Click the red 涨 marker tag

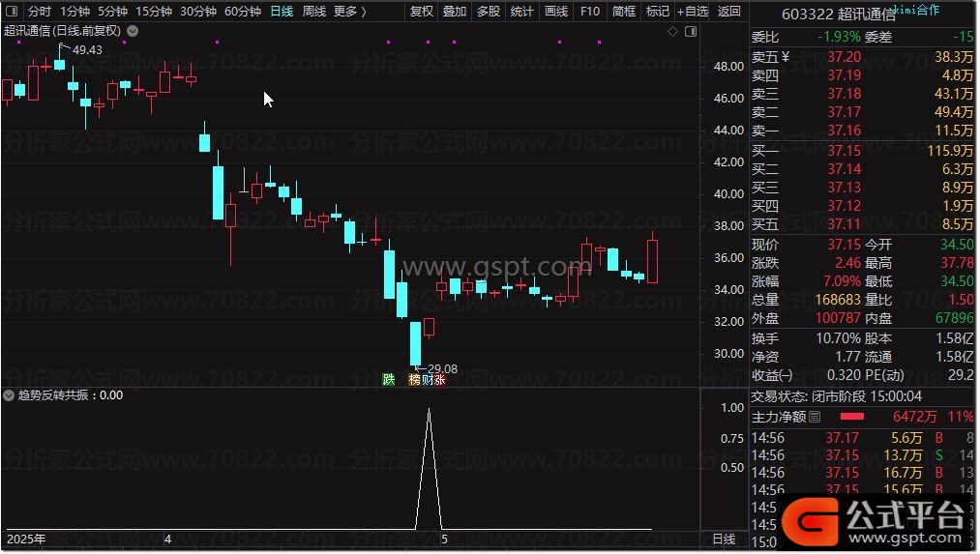pos(439,379)
